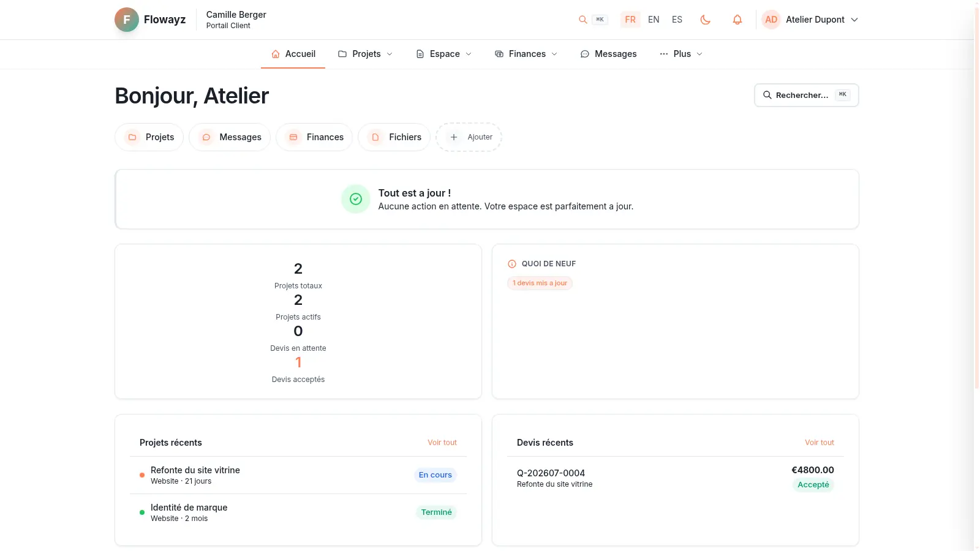Viewport: 980px width, 551px height.
Task: Expand the Finances nav chevron
Action: 554,54
